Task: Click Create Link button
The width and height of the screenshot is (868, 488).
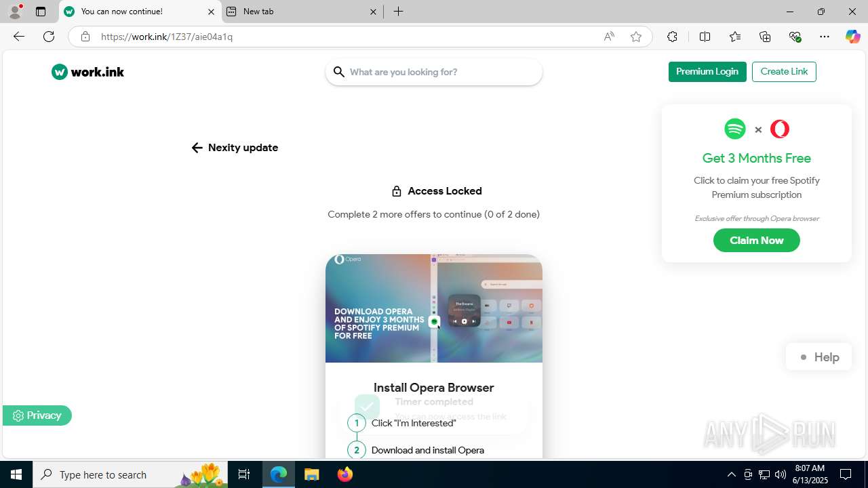Action: click(784, 72)
